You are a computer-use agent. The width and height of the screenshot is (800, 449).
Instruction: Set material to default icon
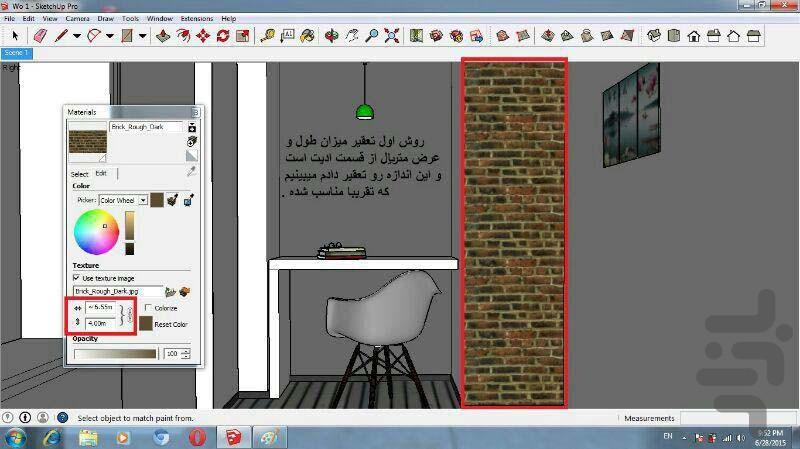(x=192, y=156)
